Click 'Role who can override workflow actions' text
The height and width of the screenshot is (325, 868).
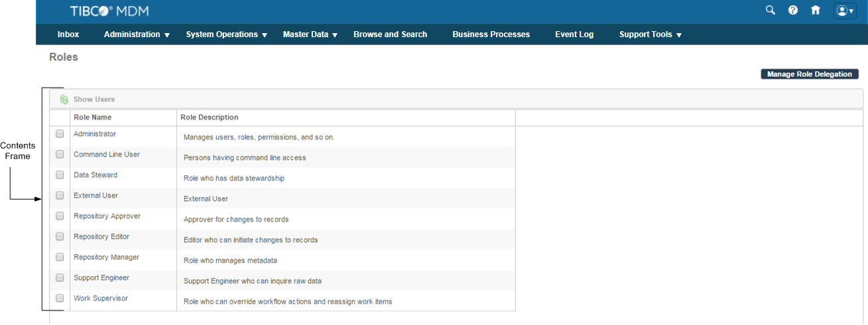click(x=288, y=302)
